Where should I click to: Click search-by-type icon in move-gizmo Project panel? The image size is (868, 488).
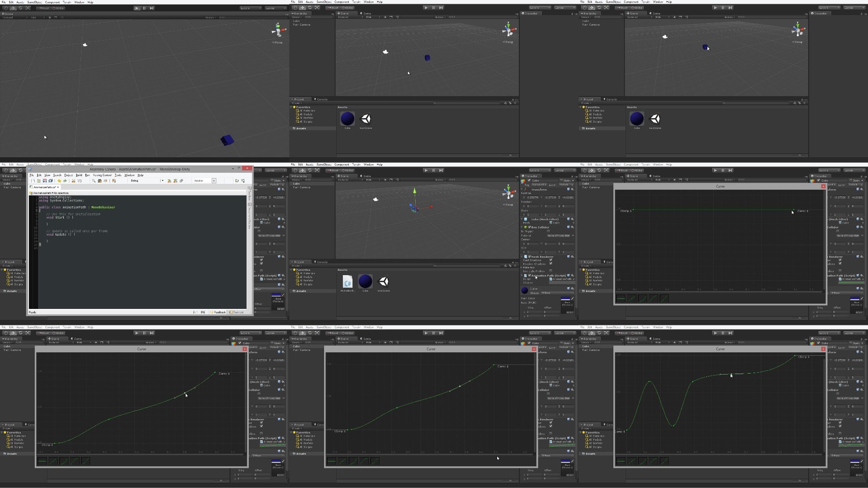point(505,265)
